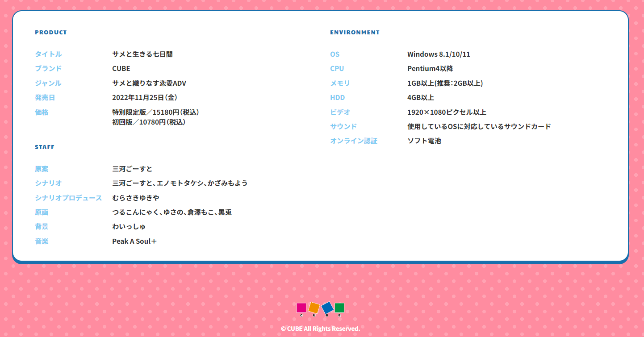Click the シナリオ label
The height and width of the screenshot is (337, 644).
click(48, 183)
